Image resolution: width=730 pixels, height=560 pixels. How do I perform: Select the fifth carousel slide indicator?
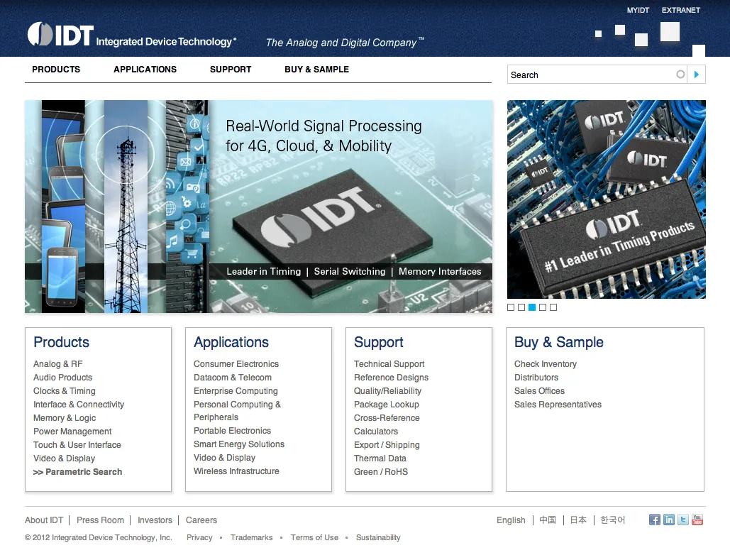[553, 307]
